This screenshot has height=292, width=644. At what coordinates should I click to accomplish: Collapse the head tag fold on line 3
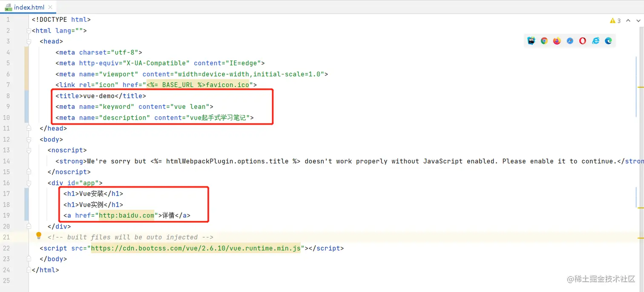click(x=29, y=41)
